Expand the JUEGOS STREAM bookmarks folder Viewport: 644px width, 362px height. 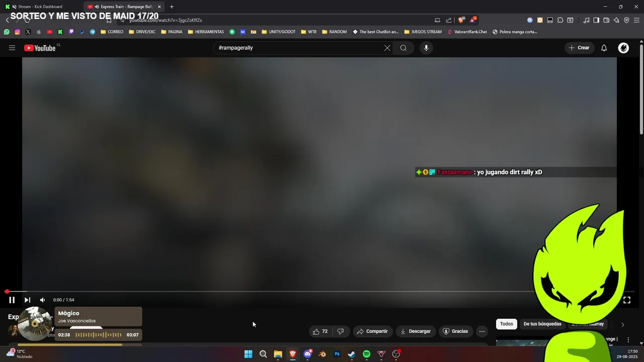click(423, 32)
